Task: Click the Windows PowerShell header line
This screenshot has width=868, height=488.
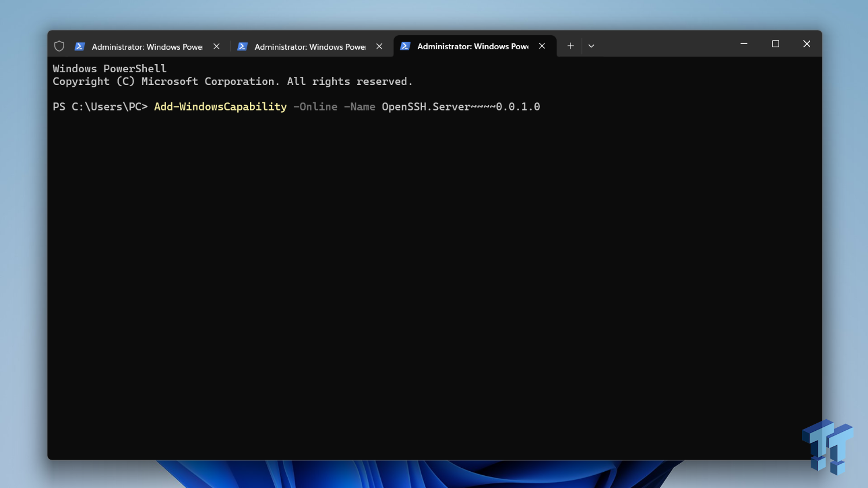Action: 109,69
